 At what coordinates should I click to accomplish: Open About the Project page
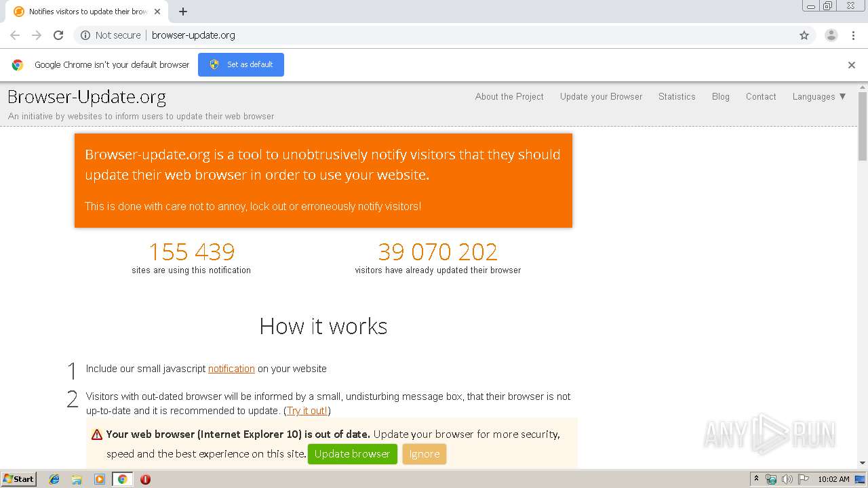[509, 97]
